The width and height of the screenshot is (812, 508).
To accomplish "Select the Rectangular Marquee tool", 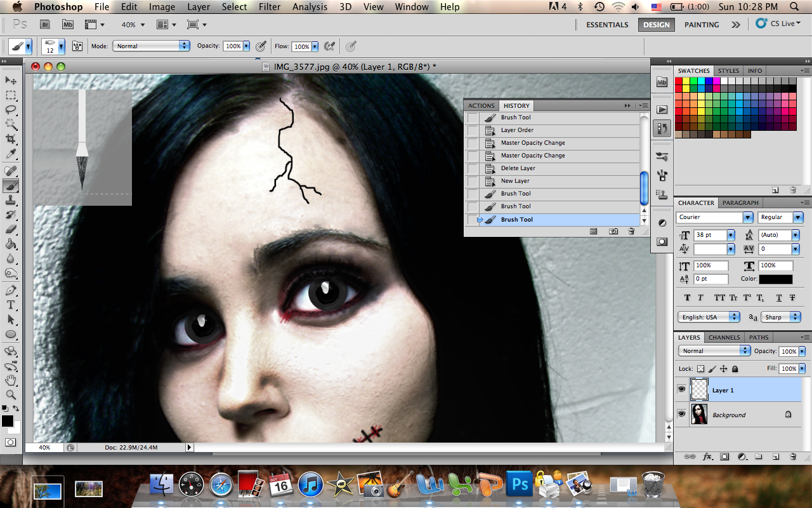I will pyautogui.click(x=11, y=95).
